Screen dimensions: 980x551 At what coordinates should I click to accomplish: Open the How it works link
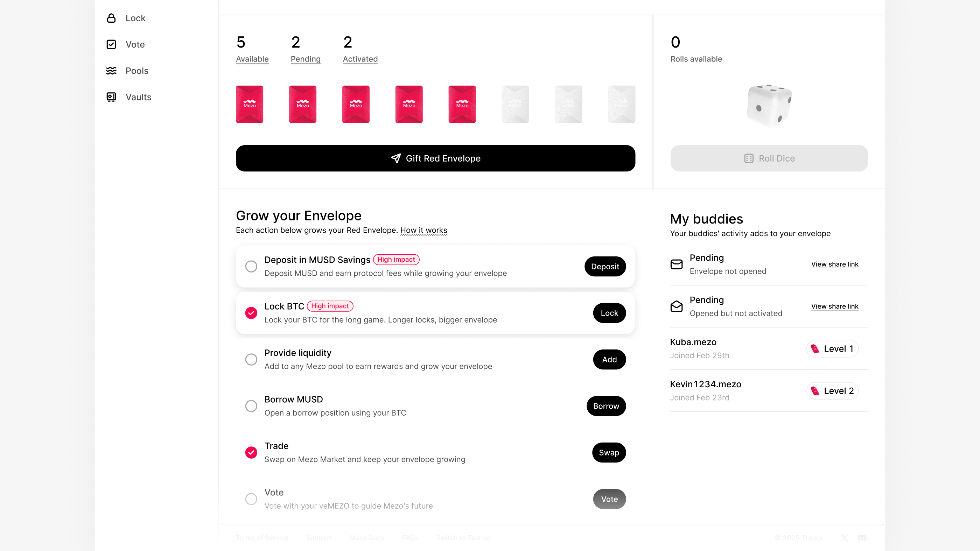click(x=423, y=230)
